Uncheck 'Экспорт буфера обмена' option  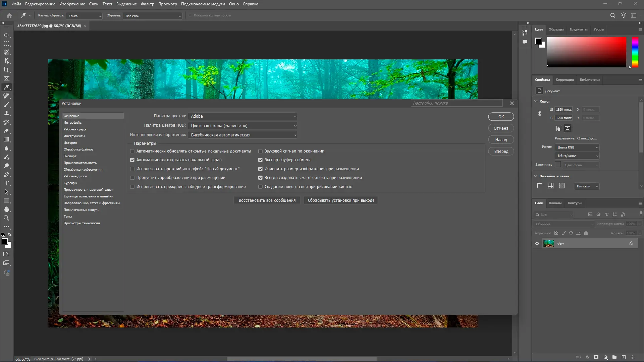pos(260,160)
